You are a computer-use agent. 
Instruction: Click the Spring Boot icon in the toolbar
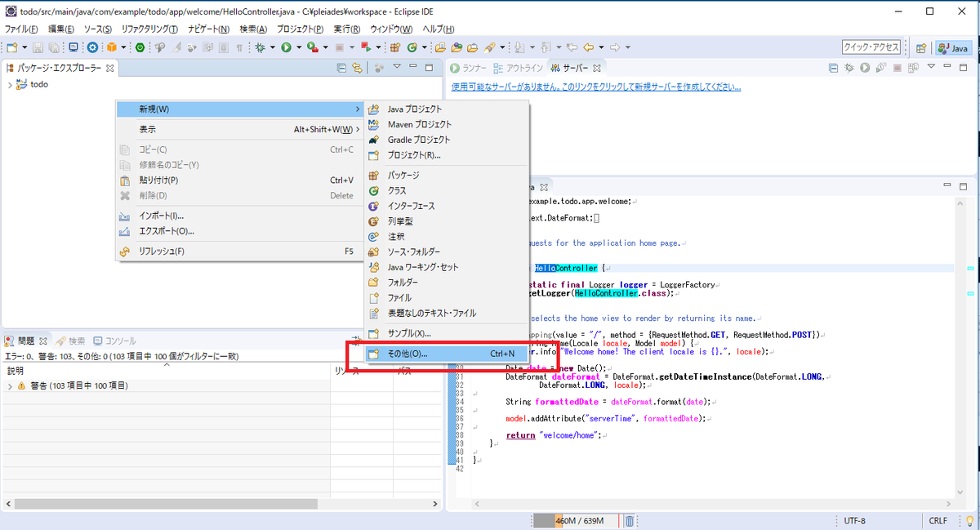[139, 47]
